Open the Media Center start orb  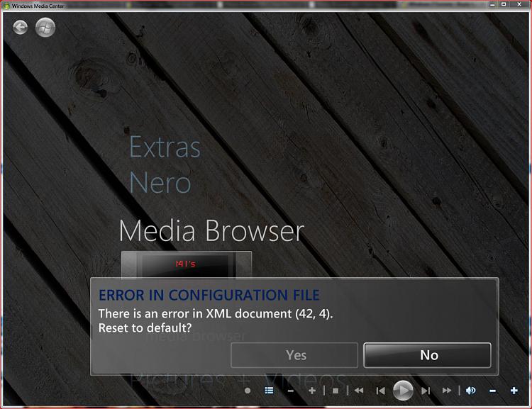click(x=45, y=28)
